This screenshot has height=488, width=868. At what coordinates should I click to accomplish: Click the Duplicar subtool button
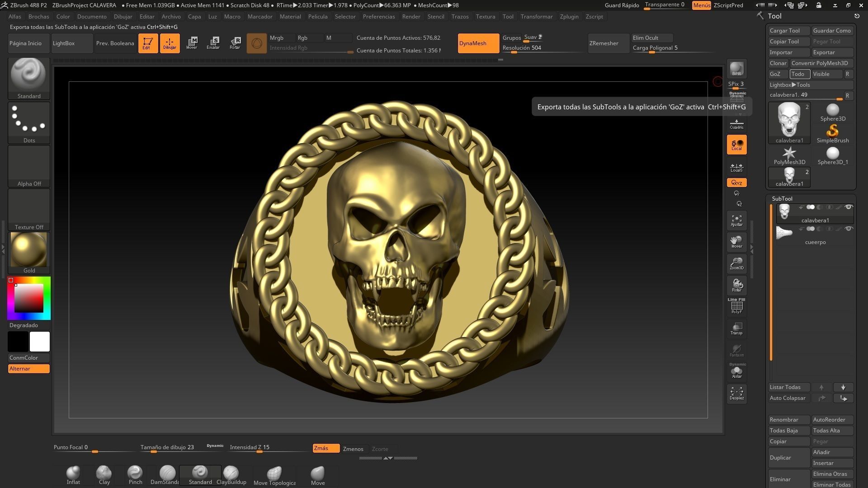pyautogui.click(x=789, y=458)
